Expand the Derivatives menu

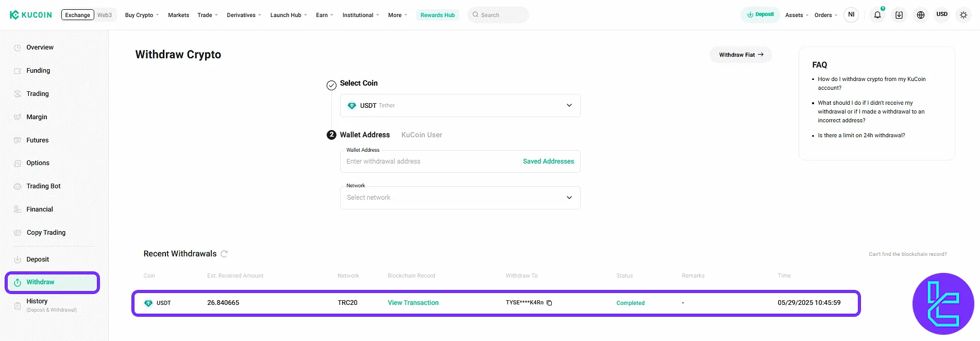click(244, 15)
